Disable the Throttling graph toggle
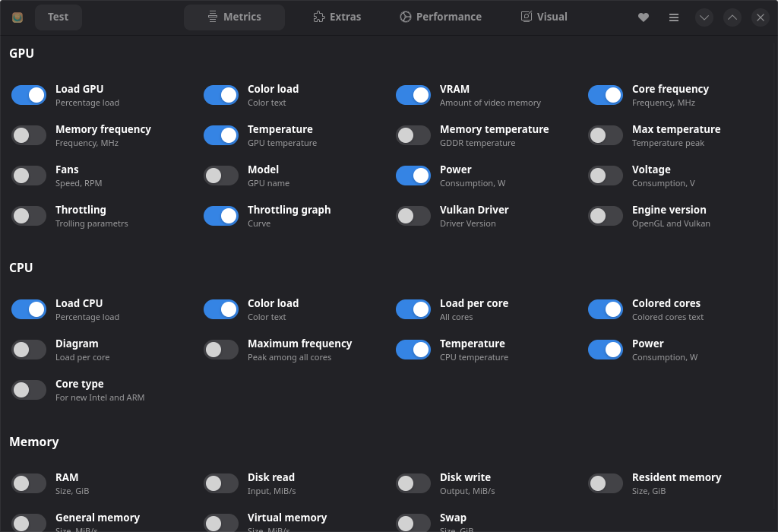This screenshot has height=532, width=778. (x=220, y=215)
